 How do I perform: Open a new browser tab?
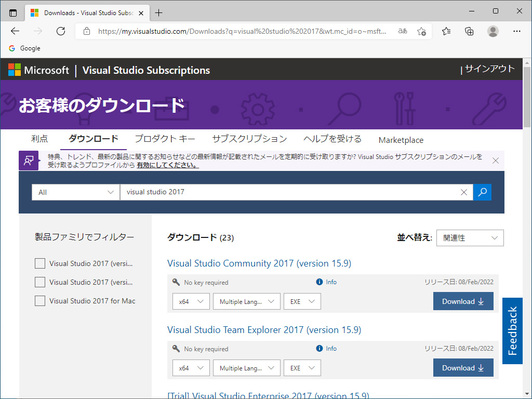click(159, 13)
